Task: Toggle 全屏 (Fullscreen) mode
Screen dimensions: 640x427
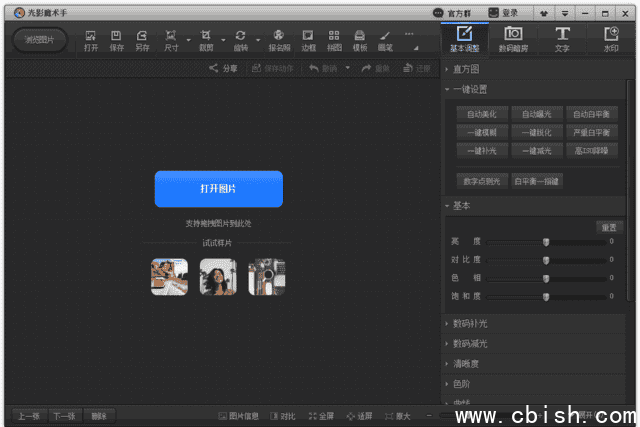Action: pos(320,415)
